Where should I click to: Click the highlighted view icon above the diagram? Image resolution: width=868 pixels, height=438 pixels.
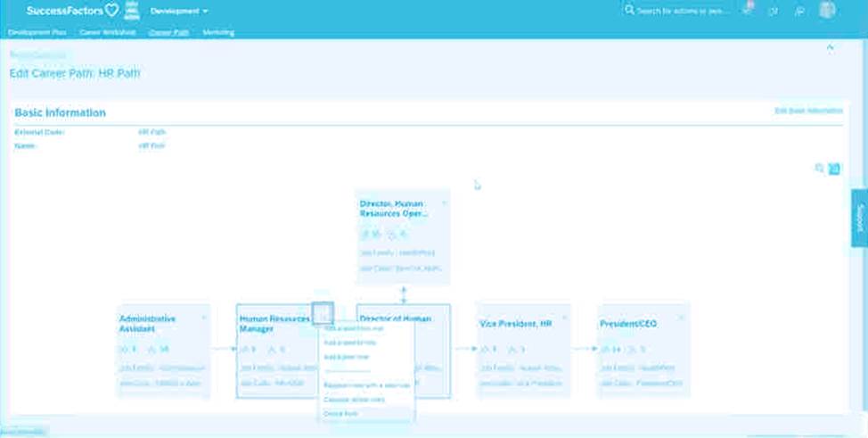[x=834, y=168]
